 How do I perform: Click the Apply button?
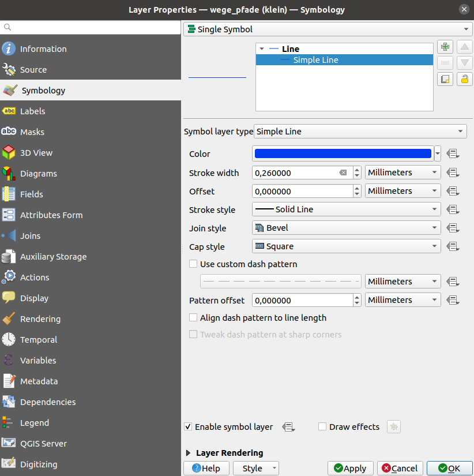tap(350, 468)
